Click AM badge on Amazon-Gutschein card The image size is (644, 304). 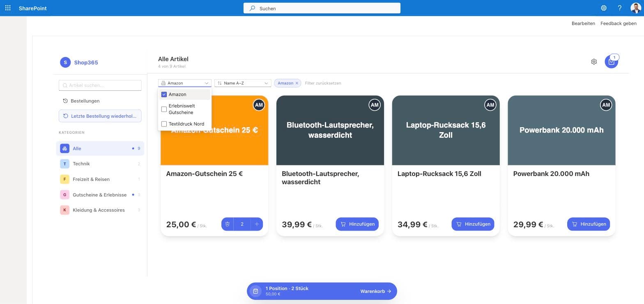click(x=259, y=105)
